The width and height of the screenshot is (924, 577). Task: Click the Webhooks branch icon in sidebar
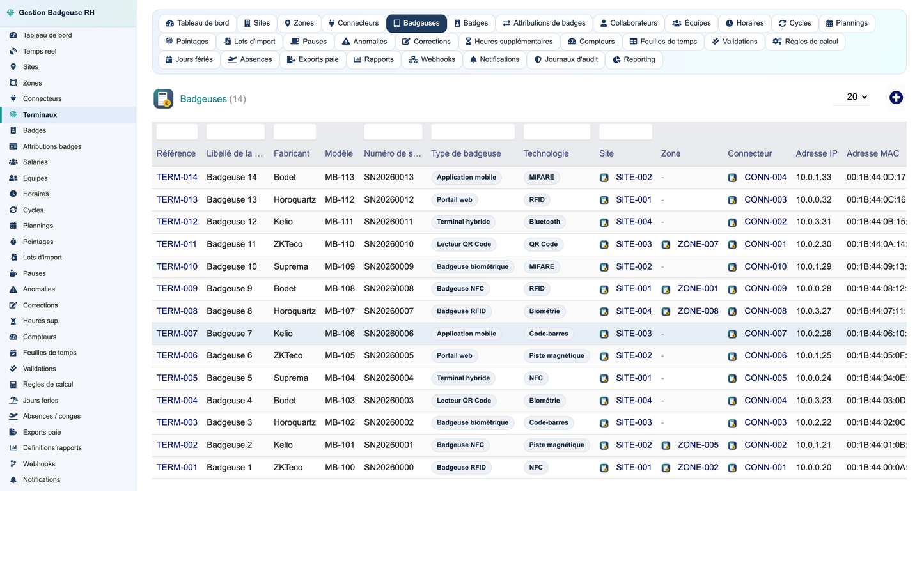[13, 464]
